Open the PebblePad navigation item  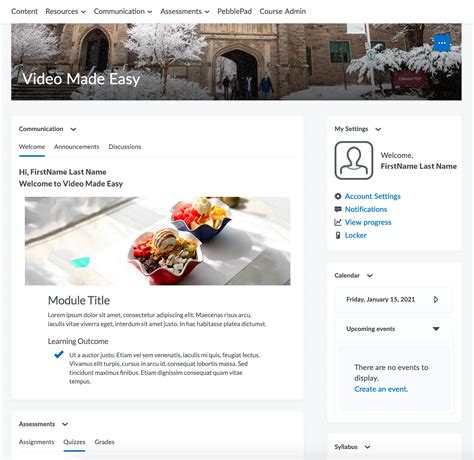click(x=234, y=11)
